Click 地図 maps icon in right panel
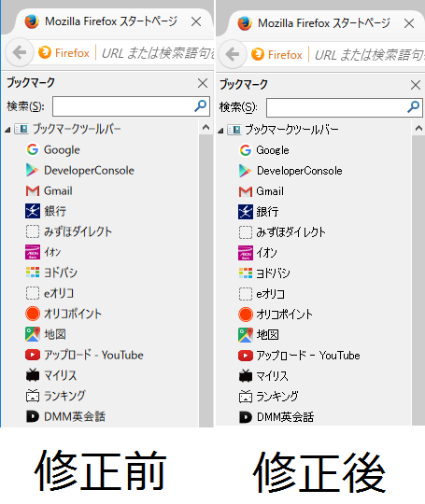 (x=246, y=335)
